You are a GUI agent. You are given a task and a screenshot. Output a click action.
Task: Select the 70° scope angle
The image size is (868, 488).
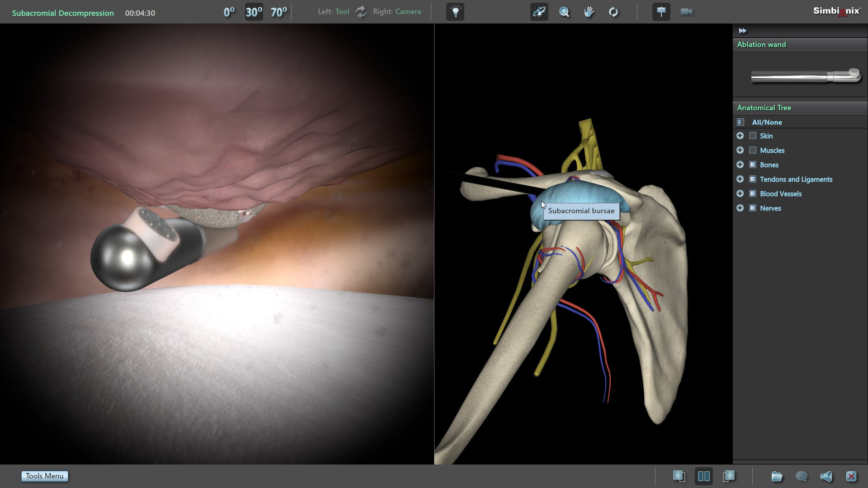point(278,12)
